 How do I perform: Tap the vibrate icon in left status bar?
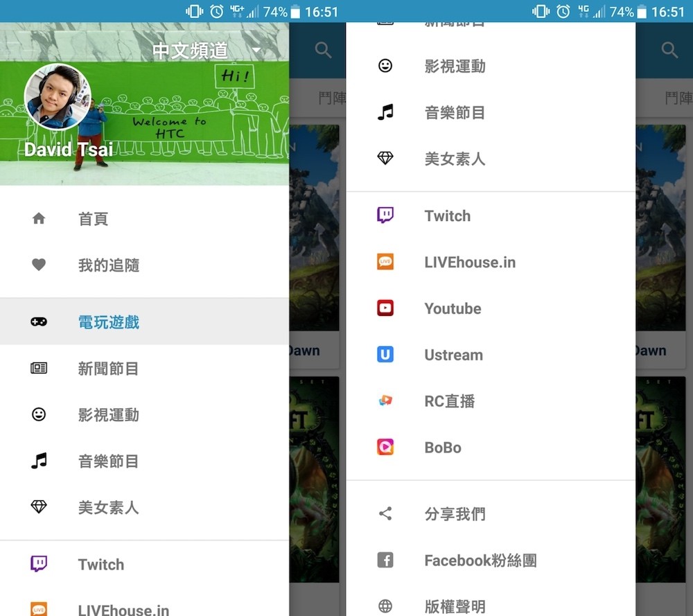click(195, 12)
